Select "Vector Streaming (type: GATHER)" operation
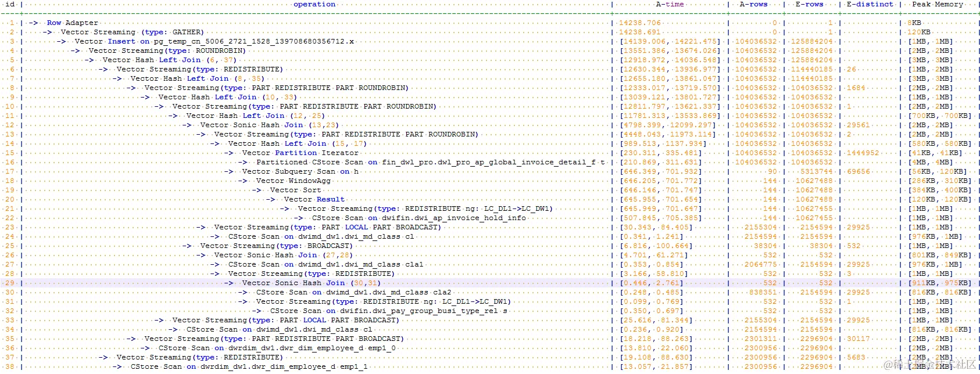The height and width of the screenshot is (374, 980). [133, 32]
